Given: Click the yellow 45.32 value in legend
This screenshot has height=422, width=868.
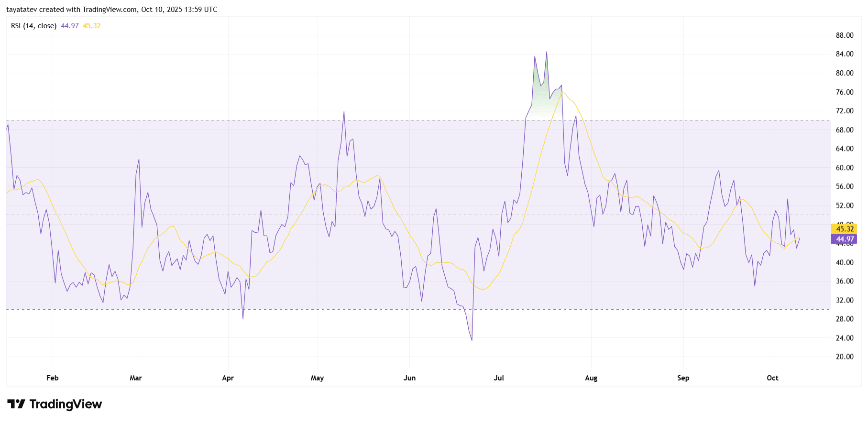Looking at the screenshot, I should coord(92,26).
